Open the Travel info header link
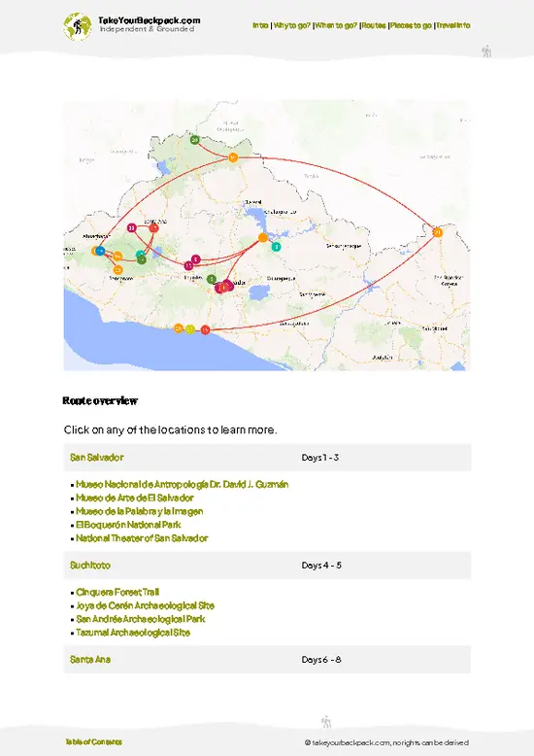The width and height of the screenshot is (534, 756). pyautogui.click(x=453, y=25)
